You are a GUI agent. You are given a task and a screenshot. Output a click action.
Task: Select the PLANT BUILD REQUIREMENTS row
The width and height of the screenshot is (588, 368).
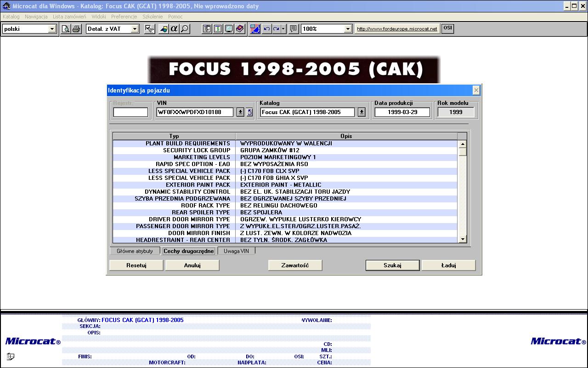coord(285,144)
